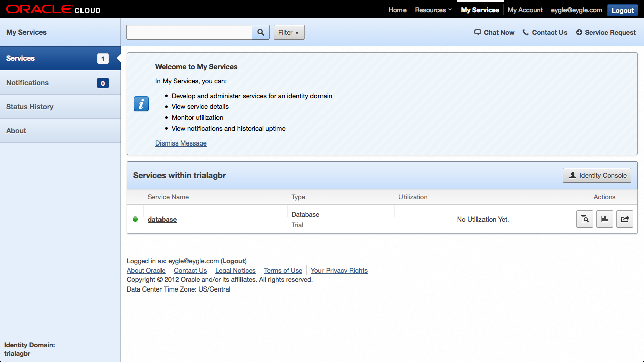Open the Resources dropdown menu
This screenshot has width=644, height=362.
[x=433, y=10]
